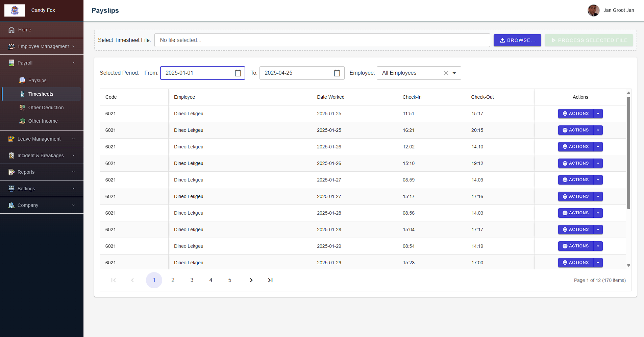Image resolution: width=644 pixels, height=337 pixels.
Task: Click the Other Deduction icon
Action: [x=22, y=107]
